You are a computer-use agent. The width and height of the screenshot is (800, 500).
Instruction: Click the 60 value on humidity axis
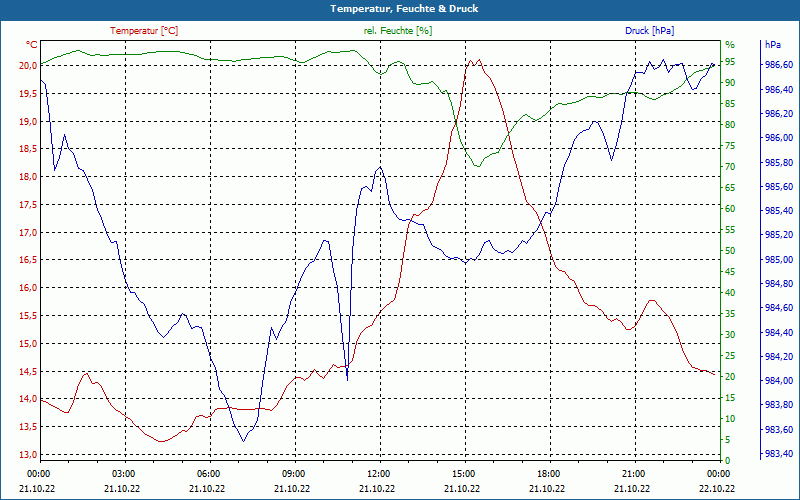coord(730,209)
